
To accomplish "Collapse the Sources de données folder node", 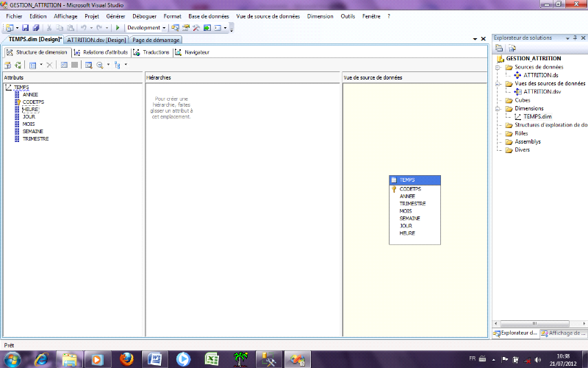I will point(498,67).
